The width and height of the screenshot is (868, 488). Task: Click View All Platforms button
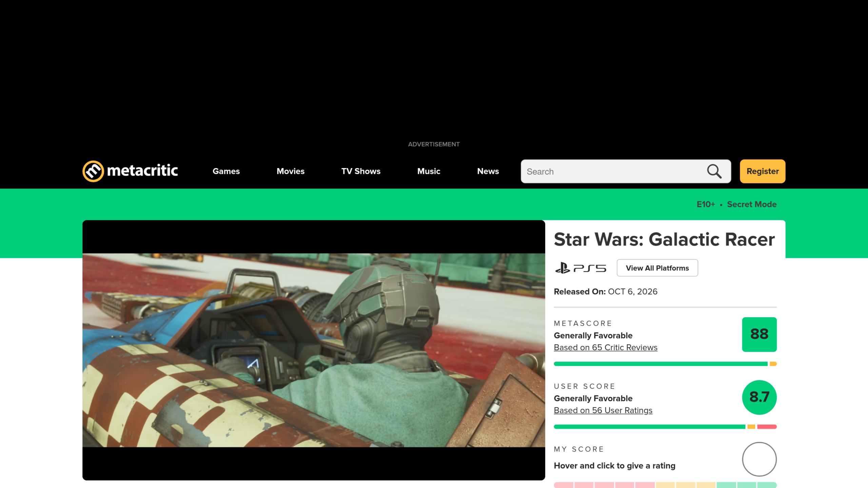click(657, 268)
